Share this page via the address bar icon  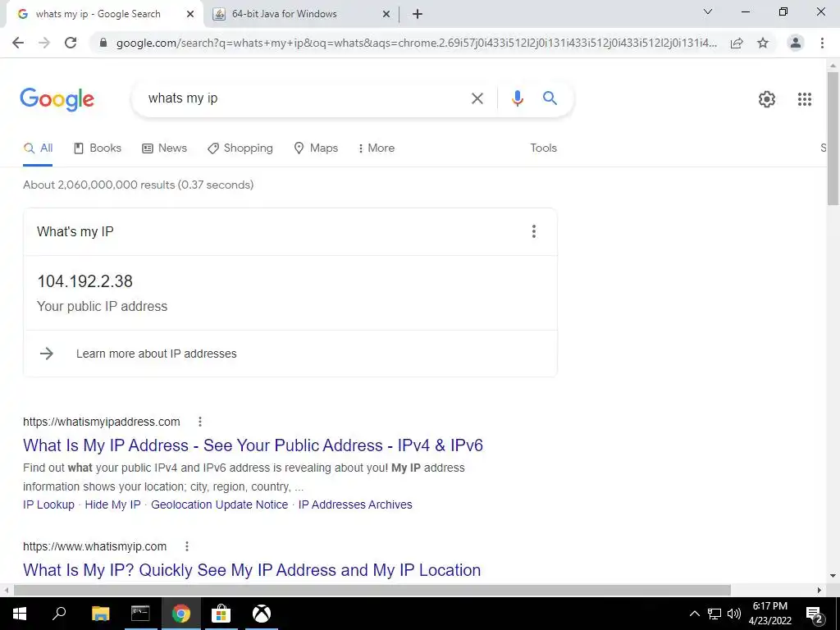[737, 43]
